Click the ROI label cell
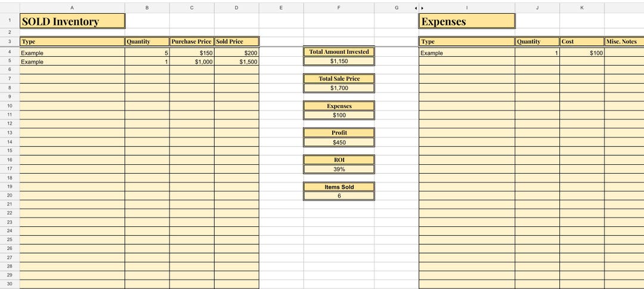Viewport: 644px width, 289px height. pyautogui.click(x=339, y=159)
